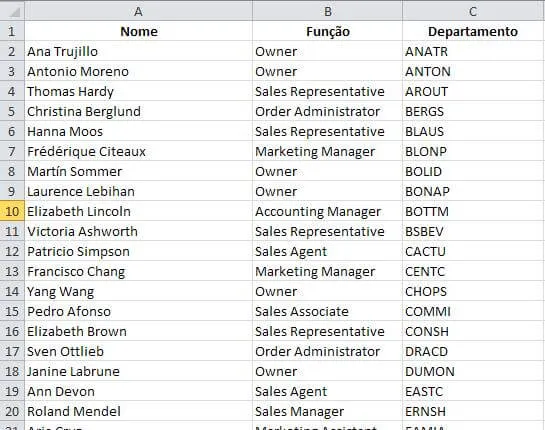Select column A header

[138, 11]
